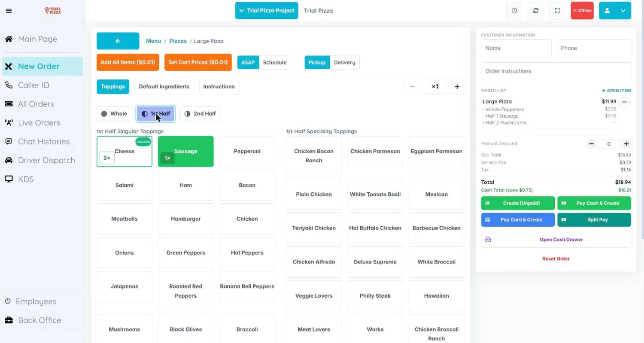Screen dimensions: 644x343
Task: Select 1st Half topping placement
Action: [x=155, y=114]
